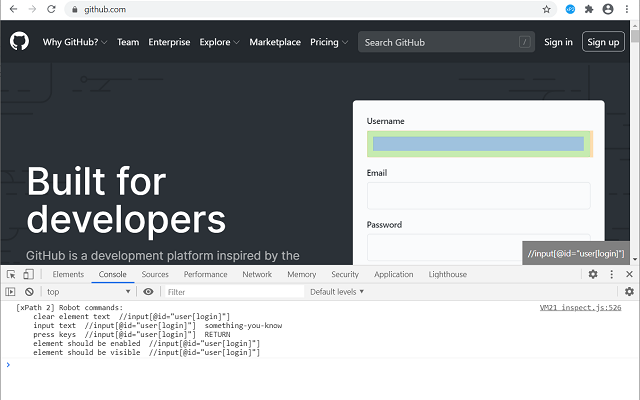Click the console prompt input line

(x=318, y=364)
